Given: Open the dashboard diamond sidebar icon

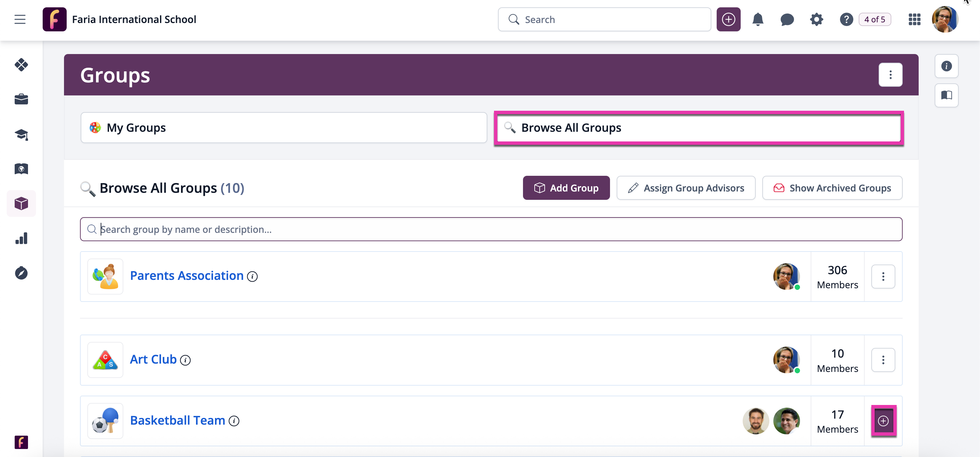Looking at the screenshot, I should click(21, 65).
